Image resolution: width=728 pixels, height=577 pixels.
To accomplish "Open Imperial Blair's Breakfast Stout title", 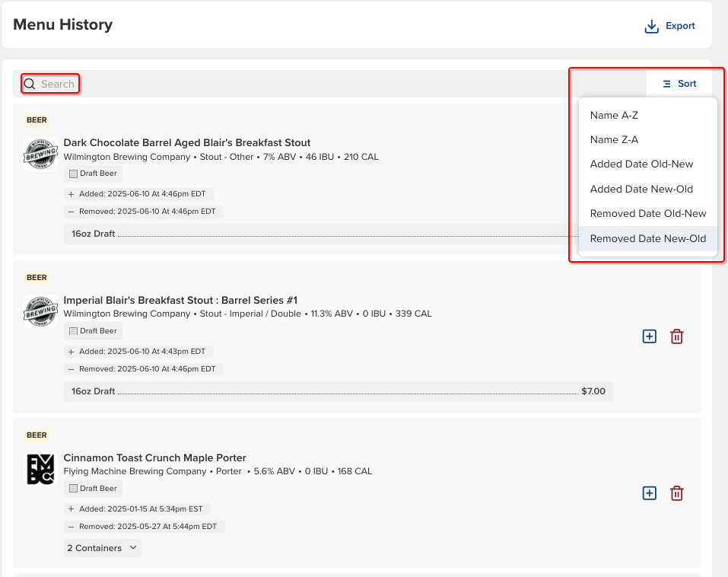I will tap(180, 300).
